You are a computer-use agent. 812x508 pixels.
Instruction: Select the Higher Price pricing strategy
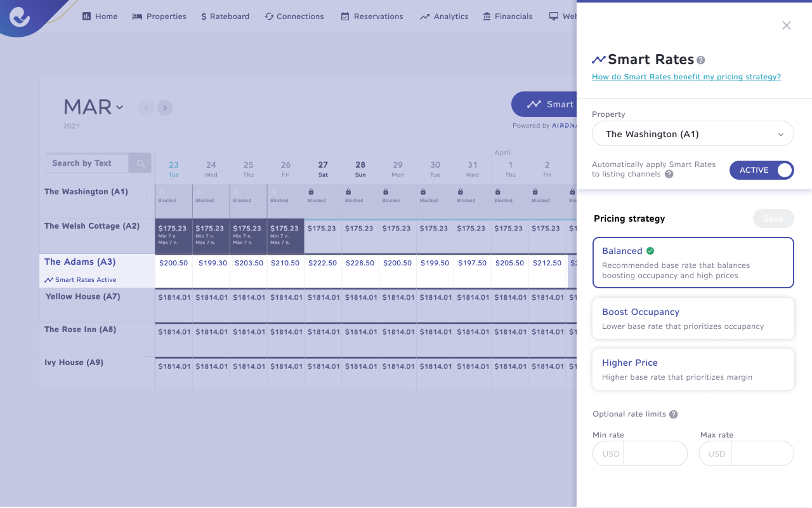(693, 369)
